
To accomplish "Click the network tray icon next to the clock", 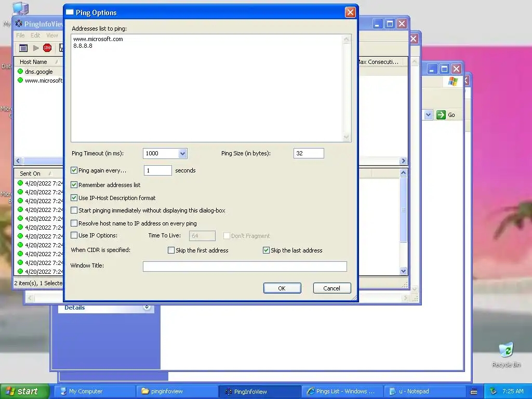I will [493, 391].
